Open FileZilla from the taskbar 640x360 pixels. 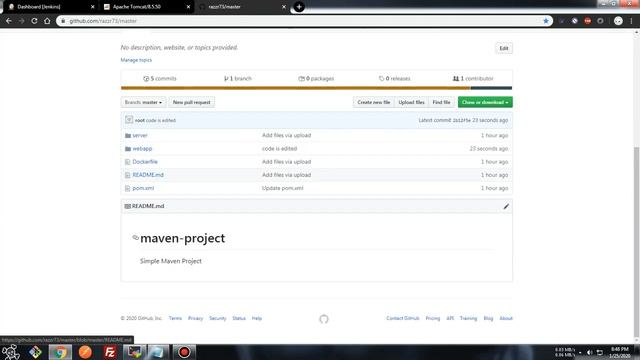[109, 352]
